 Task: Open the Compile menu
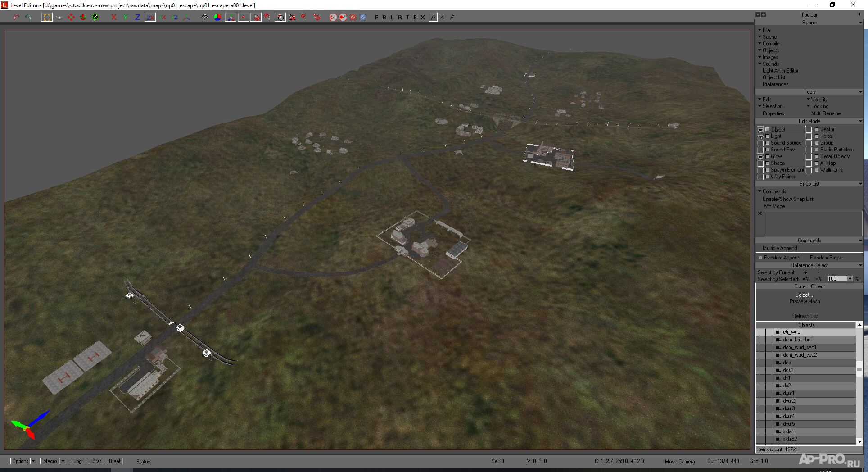coord(771,44)
